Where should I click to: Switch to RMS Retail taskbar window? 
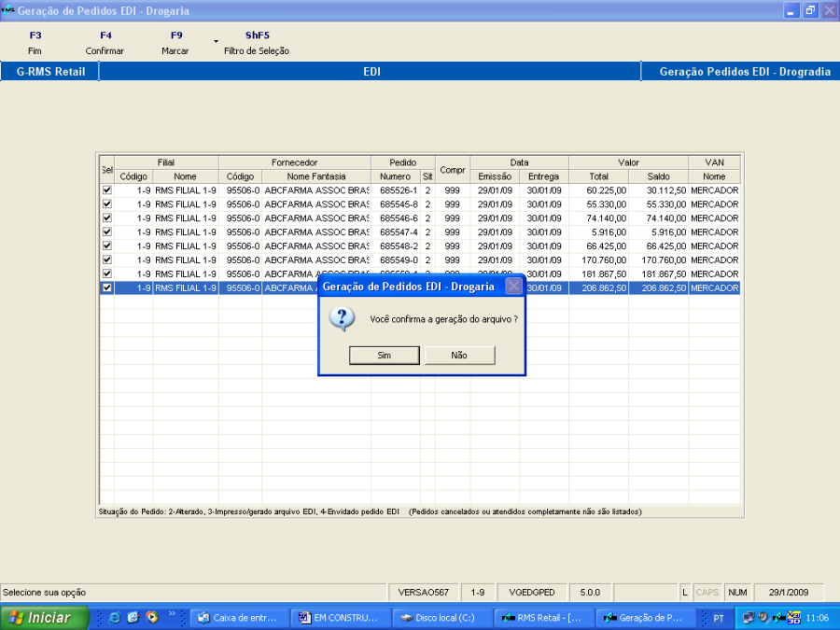tap(544, 618)
